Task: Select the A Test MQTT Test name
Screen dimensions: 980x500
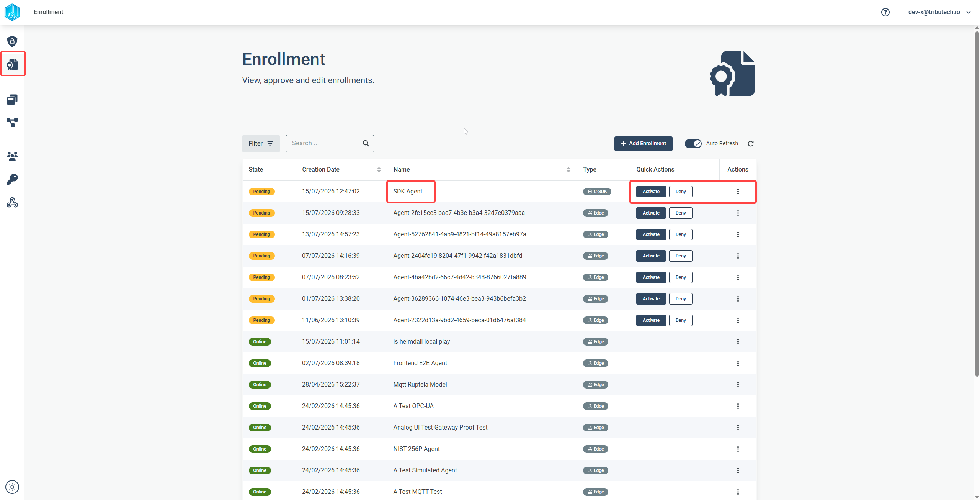Action: click(417, 492)
